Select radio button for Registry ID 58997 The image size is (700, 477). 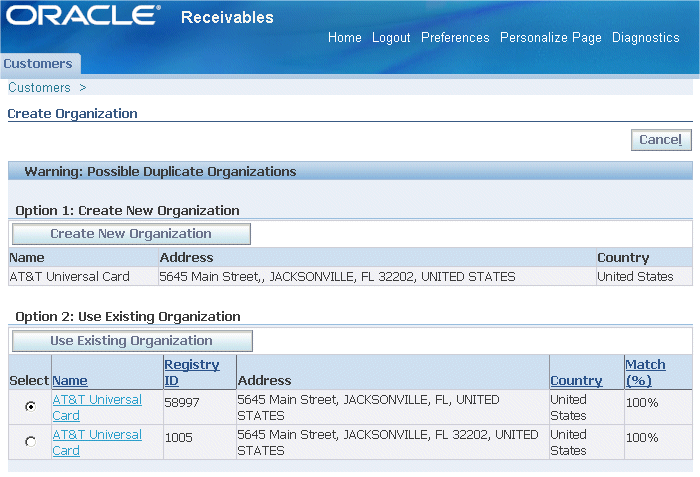[30, 406]
